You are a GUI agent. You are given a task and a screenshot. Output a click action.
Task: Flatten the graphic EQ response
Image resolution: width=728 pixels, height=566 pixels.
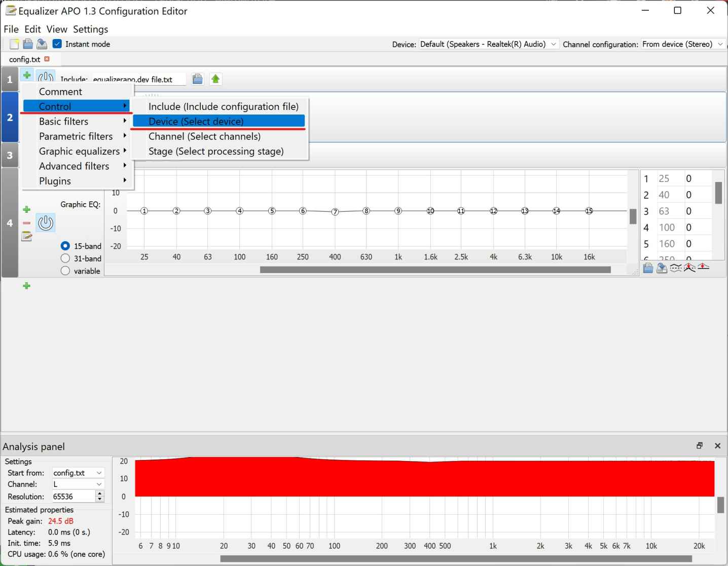pos(704,268)
